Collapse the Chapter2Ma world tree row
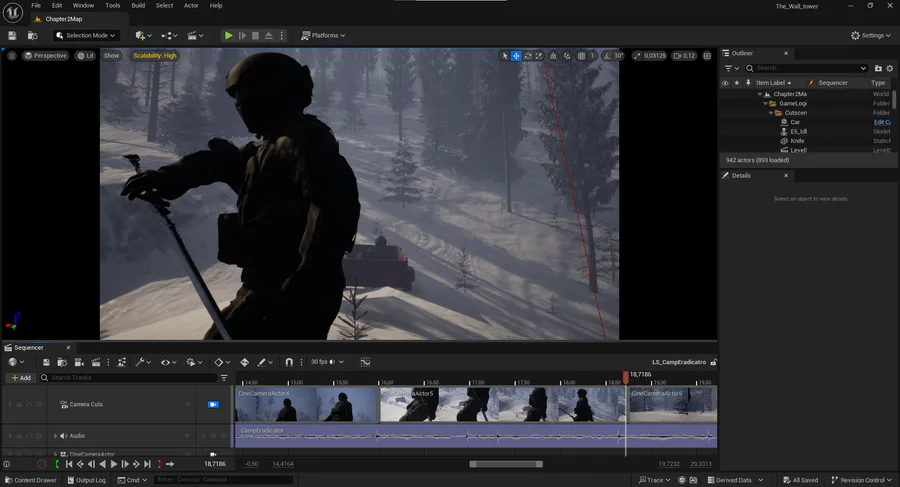The height and width of the screenshot is (487, 900). [760, 94]
